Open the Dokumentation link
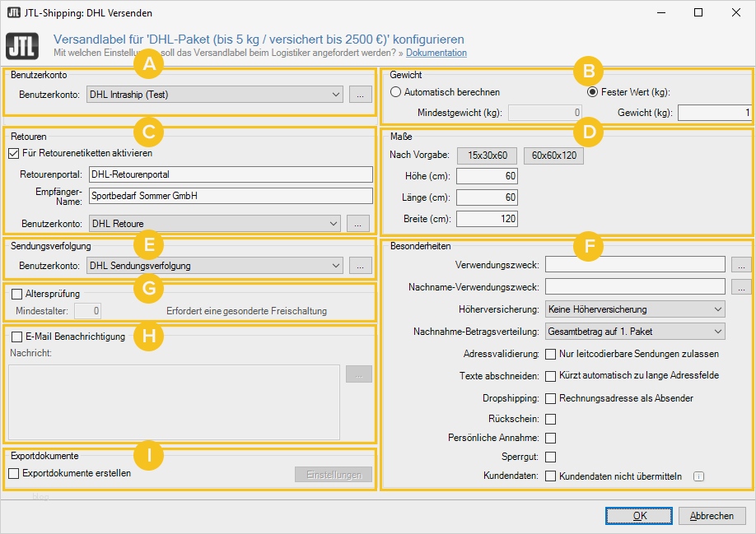Viewport: 756px width, 534px height. point(436,53)
